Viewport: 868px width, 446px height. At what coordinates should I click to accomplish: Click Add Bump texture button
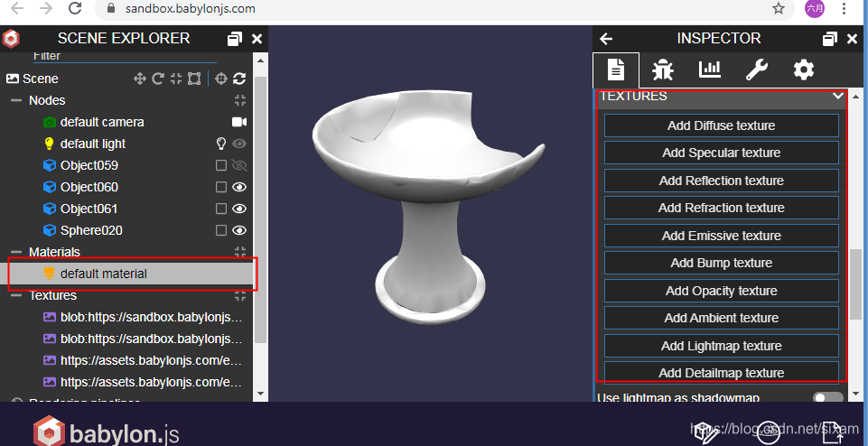pos(722,263)
